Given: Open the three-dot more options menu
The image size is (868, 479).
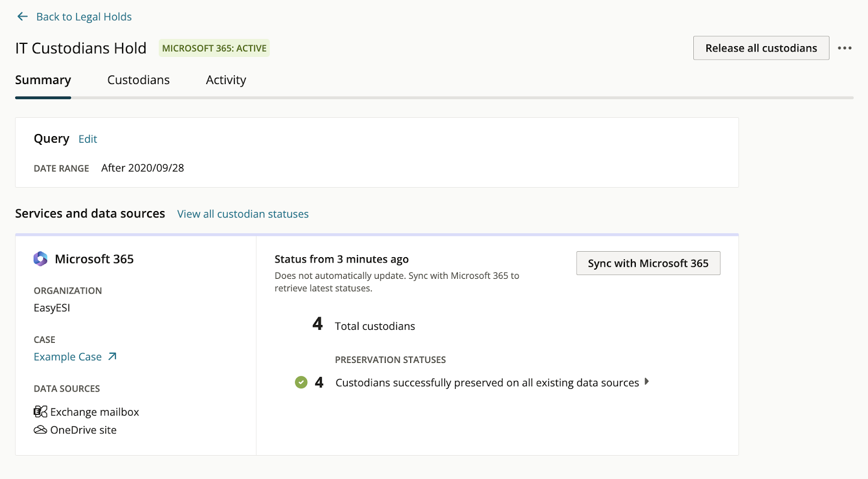Looking at the screenshot, I should 845,48.
